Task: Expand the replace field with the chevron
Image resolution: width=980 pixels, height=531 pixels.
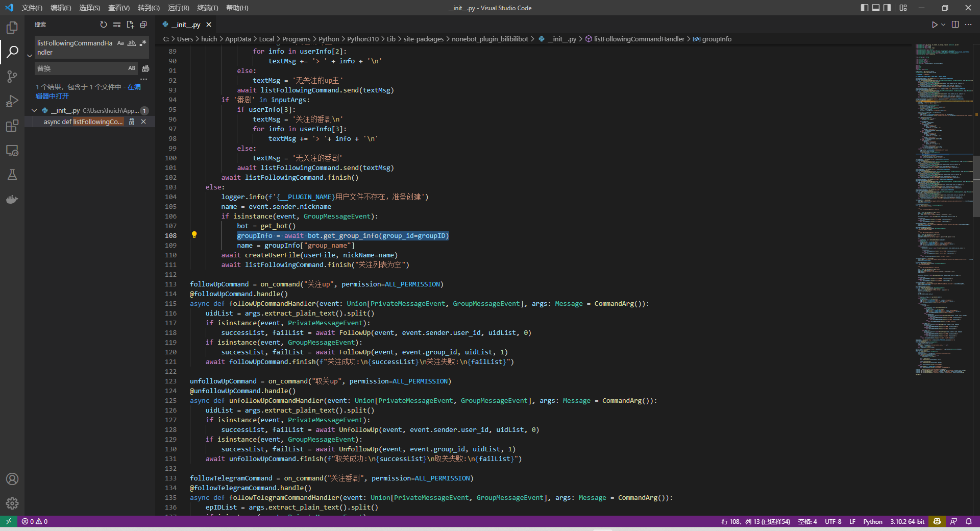Action: point(29,56)
